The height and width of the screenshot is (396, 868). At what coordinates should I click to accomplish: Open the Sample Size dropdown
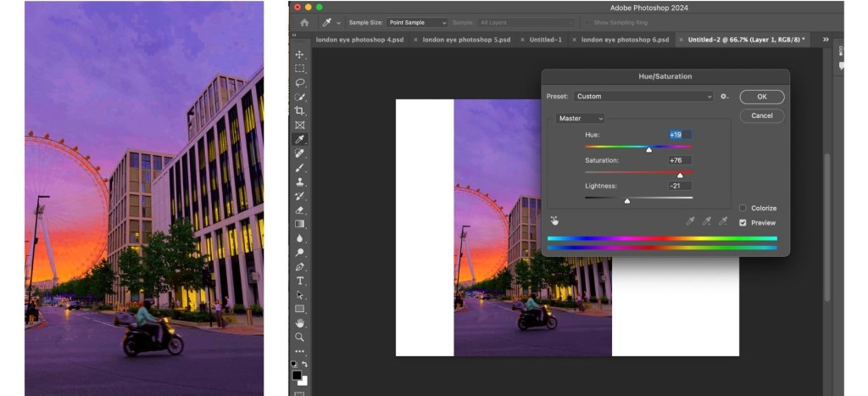(x=417, y=23)
